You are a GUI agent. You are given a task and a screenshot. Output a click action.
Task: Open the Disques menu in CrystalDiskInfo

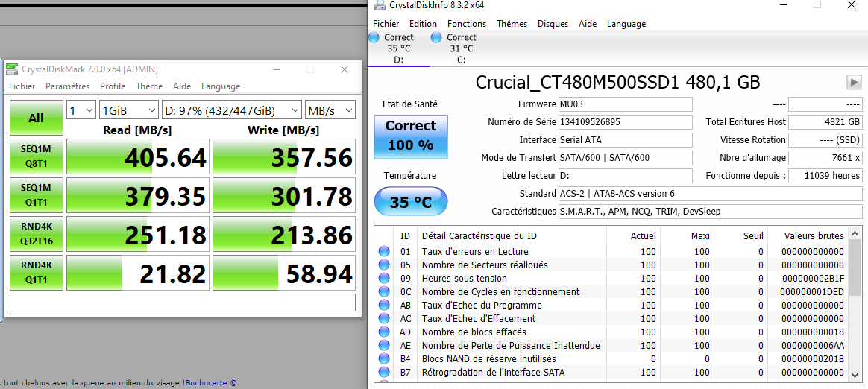[x=553, y=24]
